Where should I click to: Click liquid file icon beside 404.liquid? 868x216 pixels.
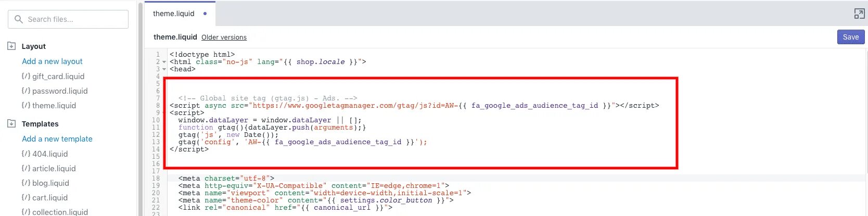coord(26,154)
